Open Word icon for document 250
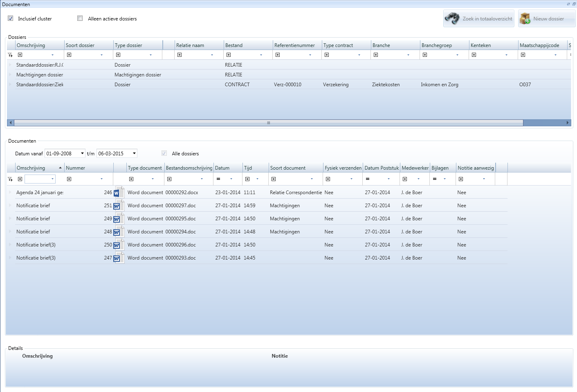577x392 pixels. [119, 244]
